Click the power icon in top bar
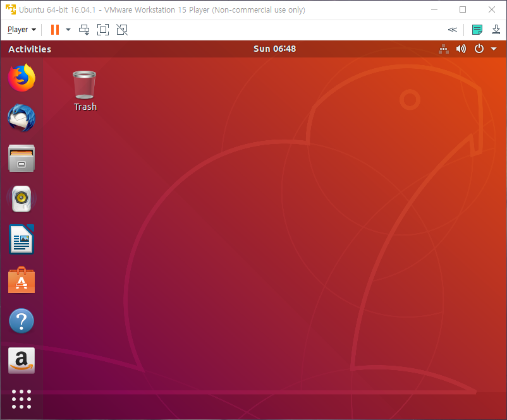 [x=479, y=49]
